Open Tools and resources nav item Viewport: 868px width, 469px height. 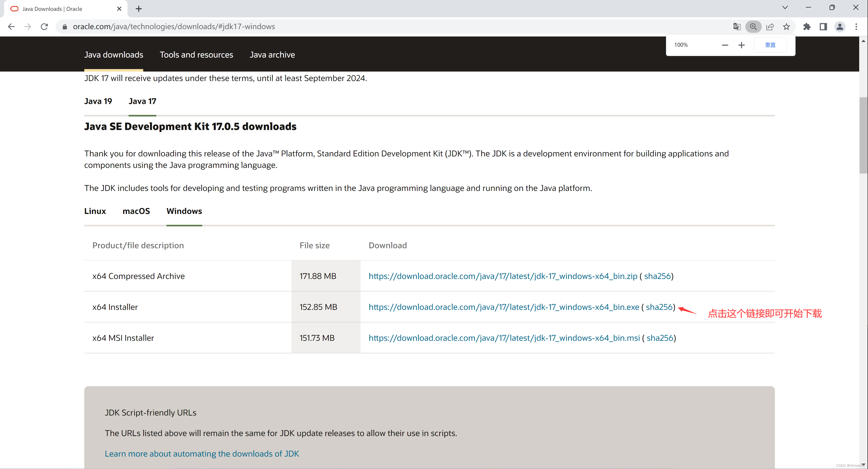click(197, 55)
